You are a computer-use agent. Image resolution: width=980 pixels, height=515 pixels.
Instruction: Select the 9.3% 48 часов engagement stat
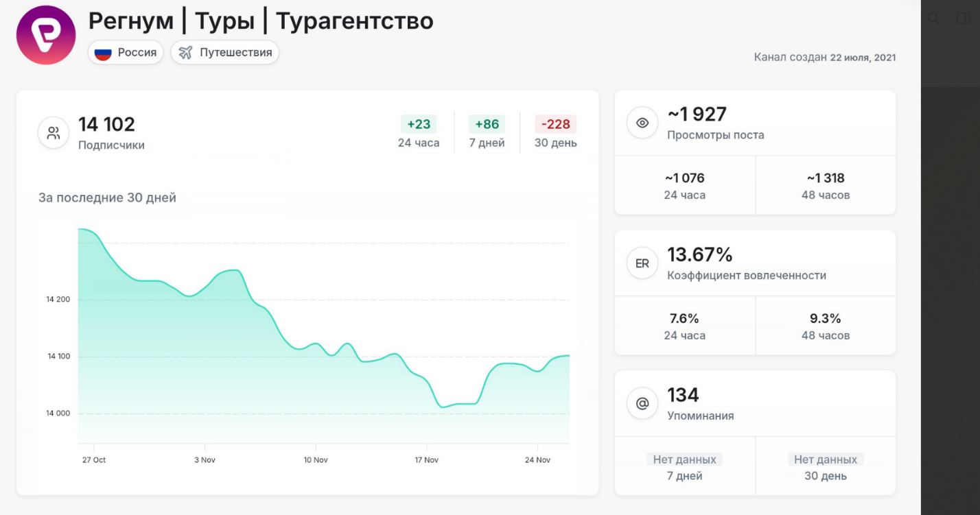click(x=826, y=325)
